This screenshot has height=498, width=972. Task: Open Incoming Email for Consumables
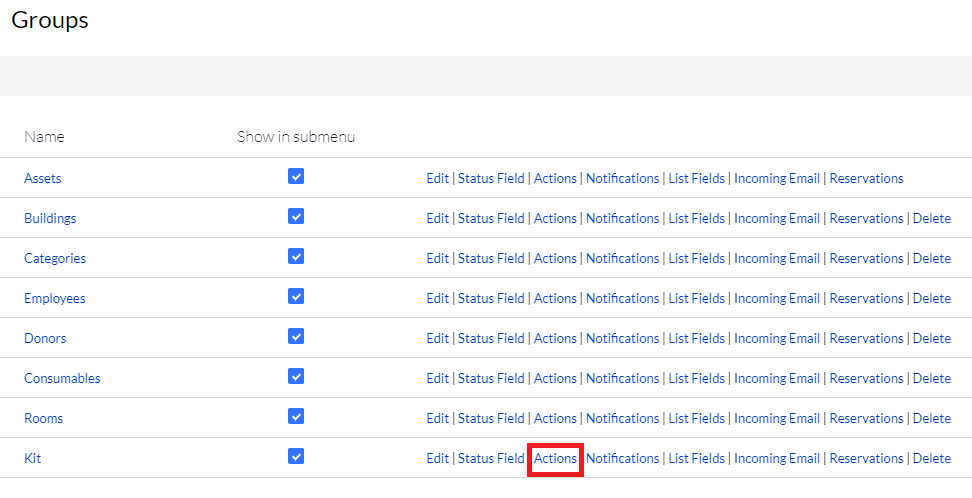click(x=776, y=378)
